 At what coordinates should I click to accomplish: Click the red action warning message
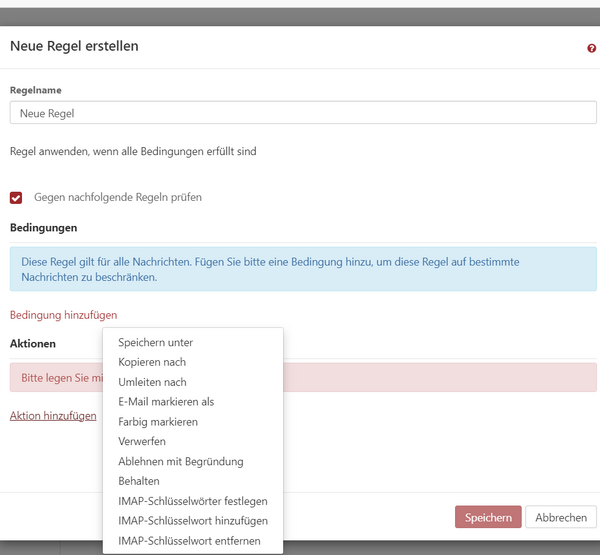(440, 377)
